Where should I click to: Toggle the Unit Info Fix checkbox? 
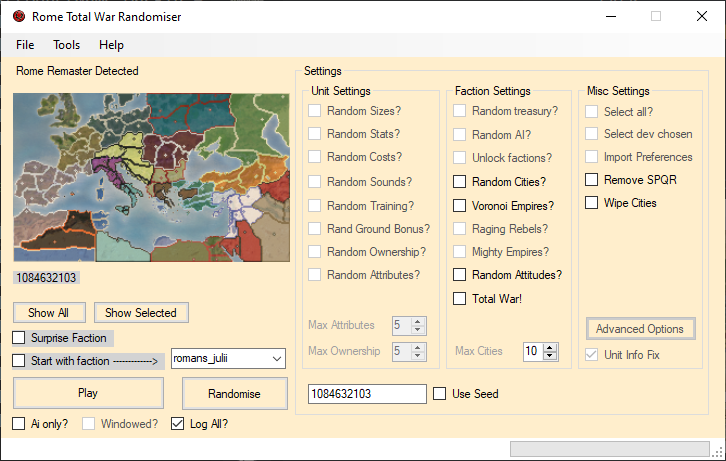[x=591, y=355]
